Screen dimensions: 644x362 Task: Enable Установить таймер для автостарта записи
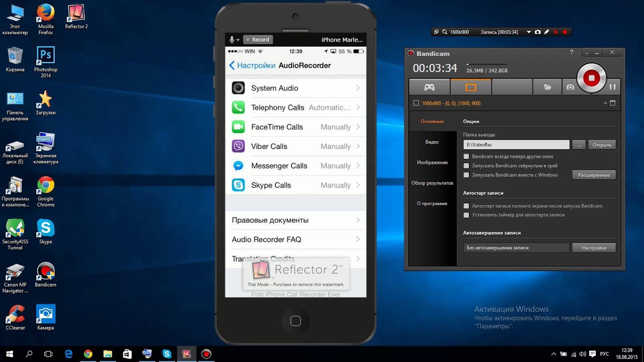click(466, 215)
